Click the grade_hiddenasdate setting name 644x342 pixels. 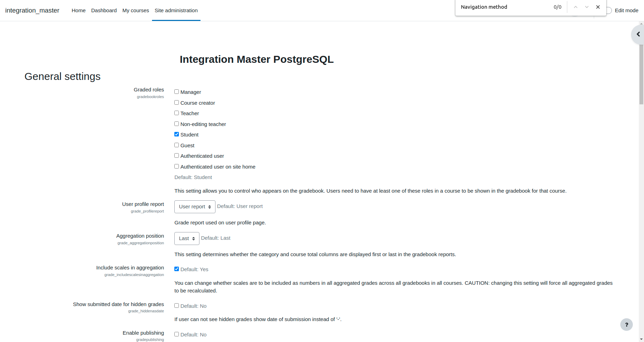[x=146, y=311]
